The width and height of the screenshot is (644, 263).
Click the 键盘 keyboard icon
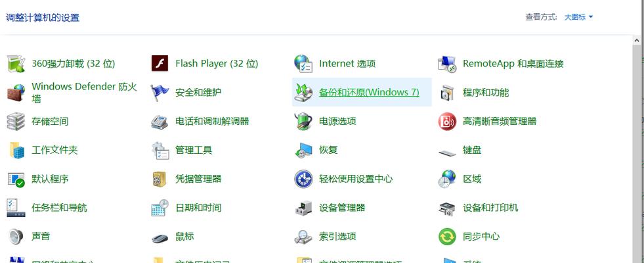coord(447,153)
